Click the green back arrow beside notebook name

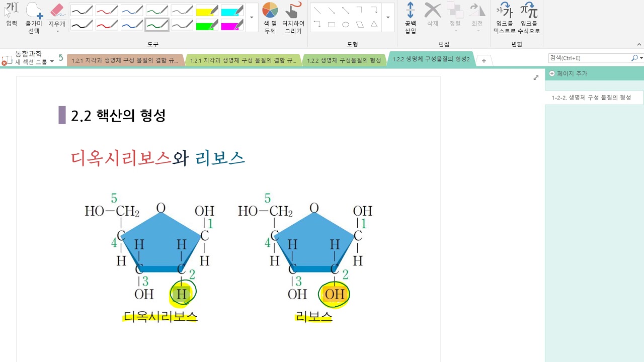point(61,58)
